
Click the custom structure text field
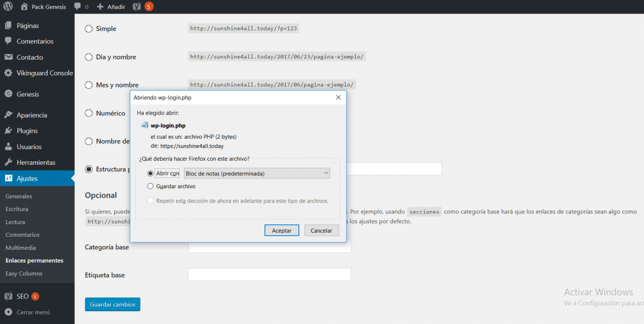tap(393, 169)
